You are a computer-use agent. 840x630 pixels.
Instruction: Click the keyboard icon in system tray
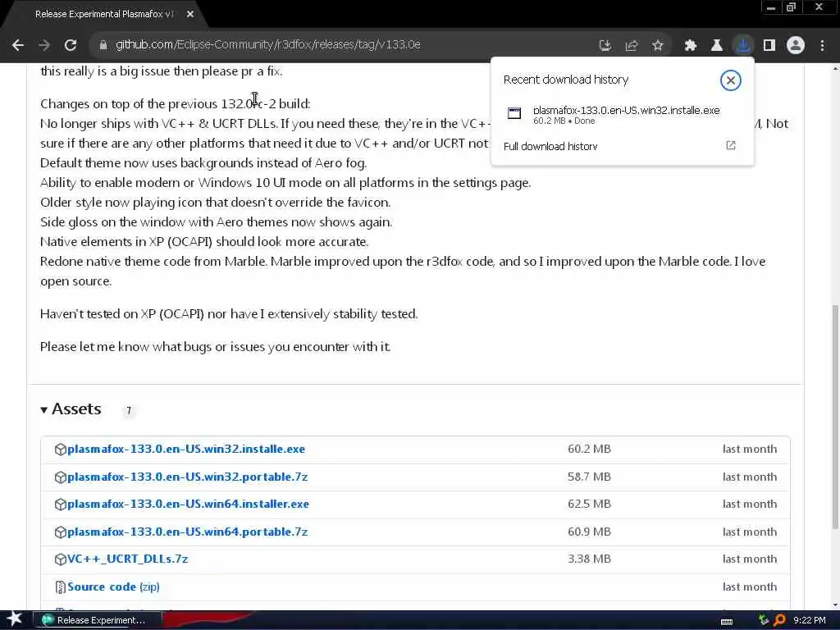(x=727, y=622)
